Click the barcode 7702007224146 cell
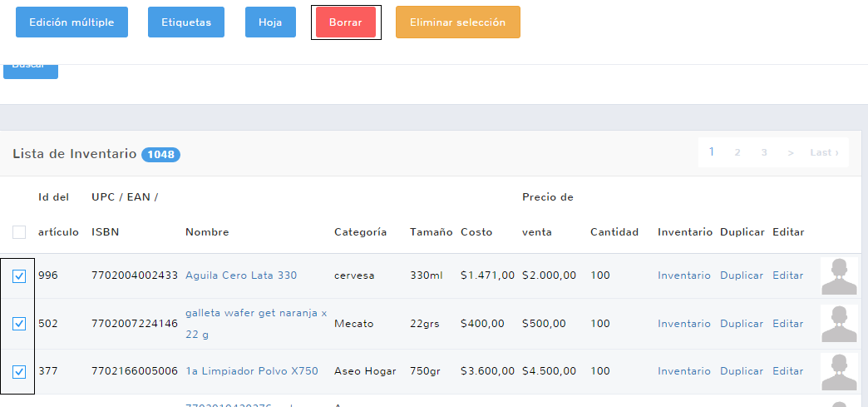Viewport: 868px width, 407px height. [135, 323]
